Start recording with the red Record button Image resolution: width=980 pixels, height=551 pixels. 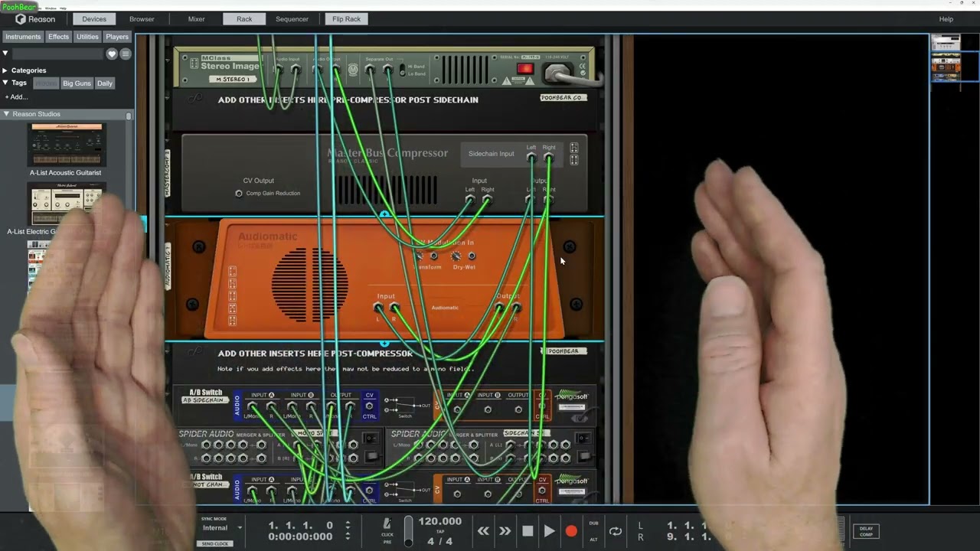571,530
